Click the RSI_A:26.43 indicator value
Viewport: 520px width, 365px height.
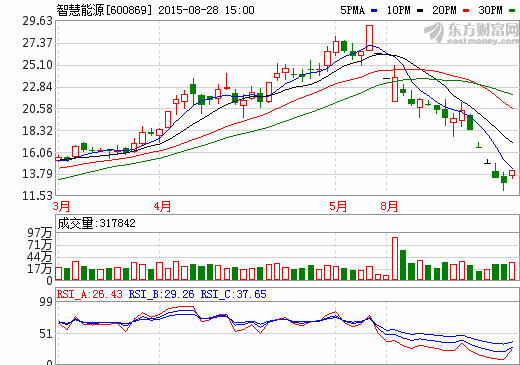point(90,294)
